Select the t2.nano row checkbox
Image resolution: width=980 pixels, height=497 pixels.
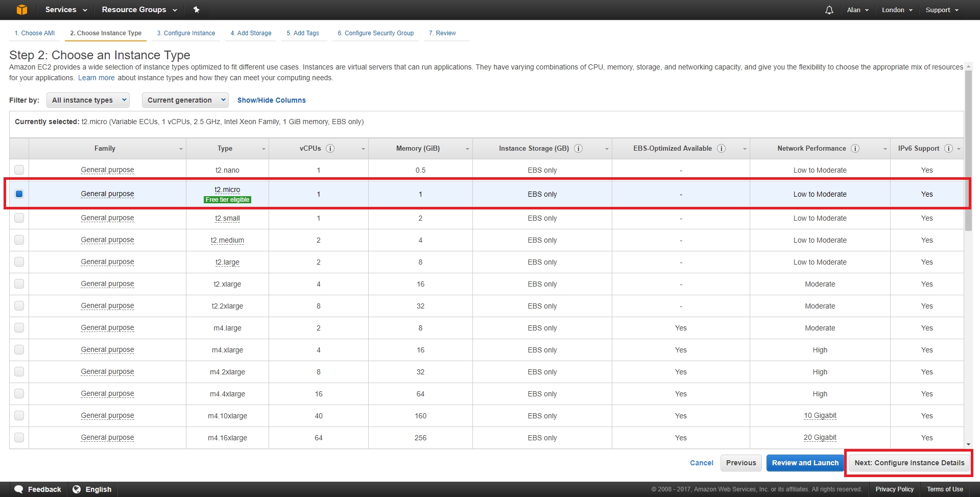tap(19, 170)
